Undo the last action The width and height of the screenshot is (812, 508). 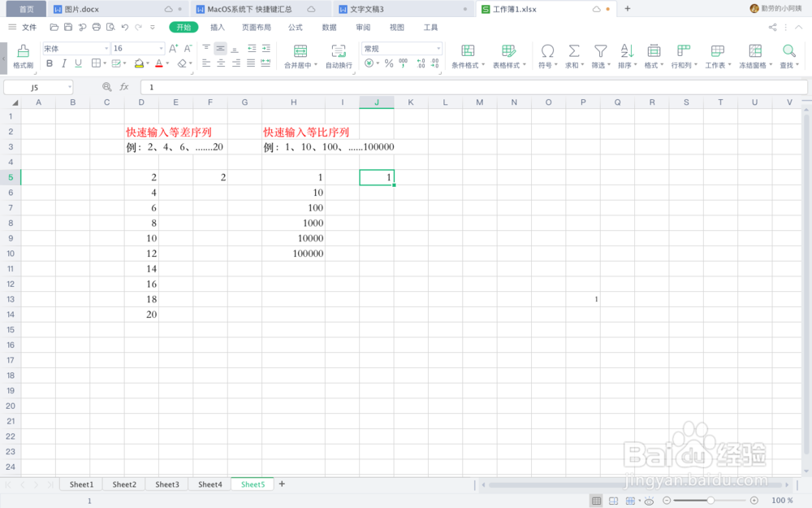125,27
